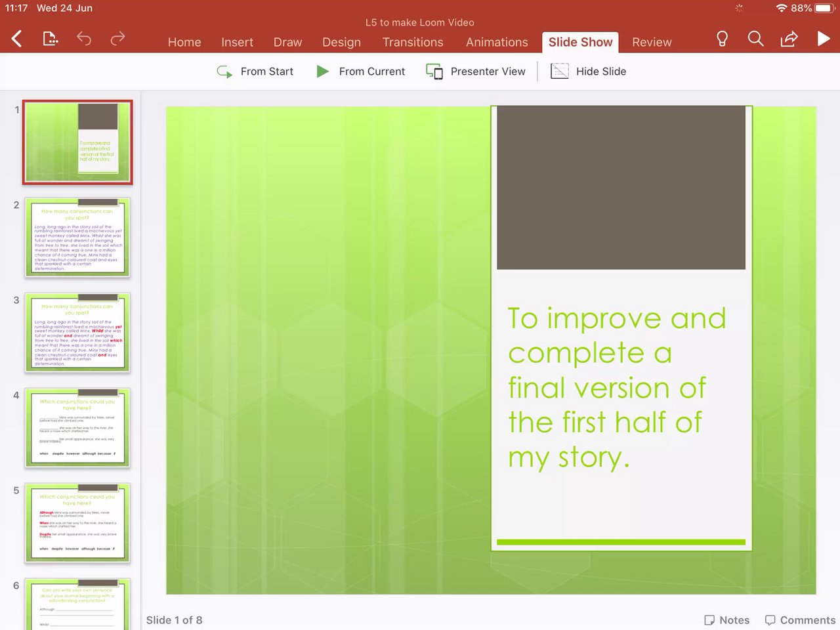Go back with the arrow icon
840x630 pixels.
pyautogui.click(x=17, y=39)
